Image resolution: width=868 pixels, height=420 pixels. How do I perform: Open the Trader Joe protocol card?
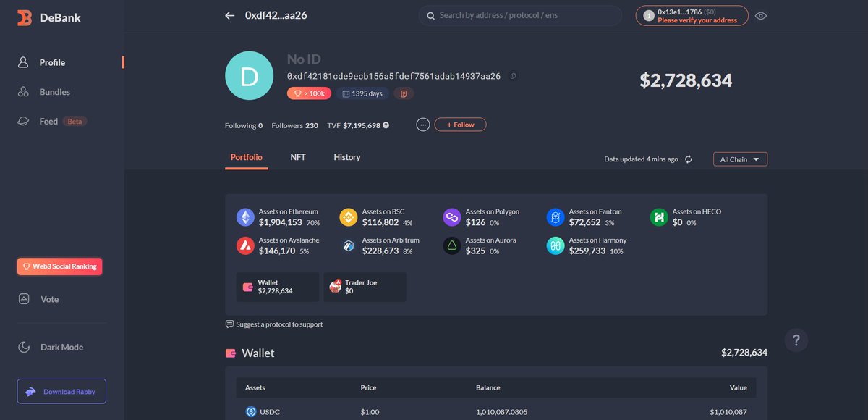click(x=365, y=287)
